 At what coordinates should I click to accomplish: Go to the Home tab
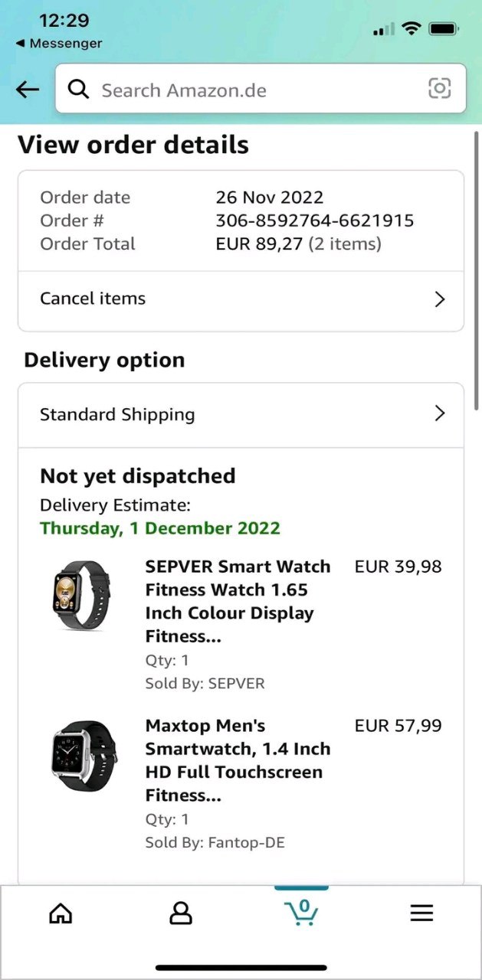point(61,913)
